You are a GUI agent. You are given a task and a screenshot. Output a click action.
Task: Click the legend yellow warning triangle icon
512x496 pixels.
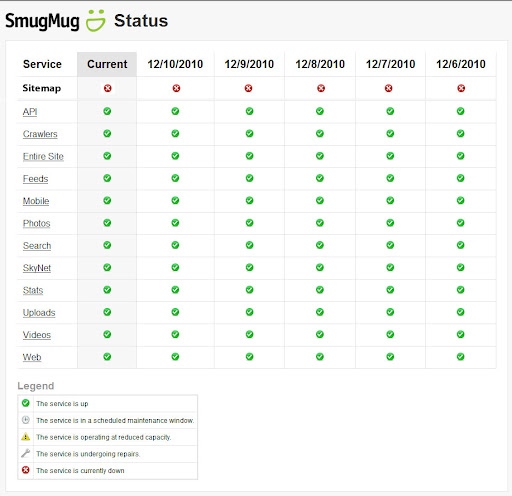[26, 437]
